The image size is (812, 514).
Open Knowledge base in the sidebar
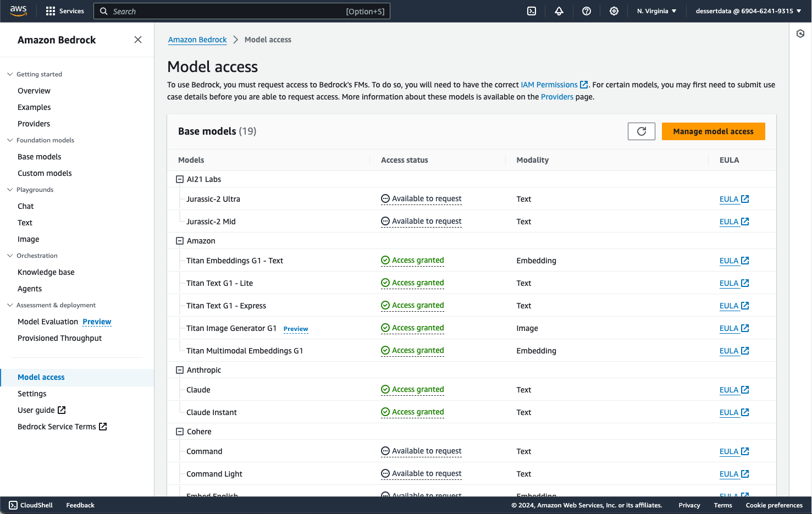click(46, 272)
